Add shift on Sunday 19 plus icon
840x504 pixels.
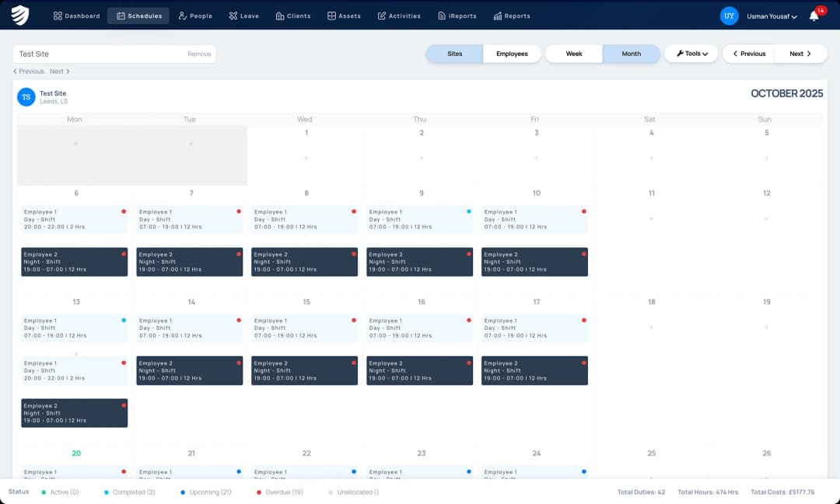pyautogui.click(x=766, y=327)
